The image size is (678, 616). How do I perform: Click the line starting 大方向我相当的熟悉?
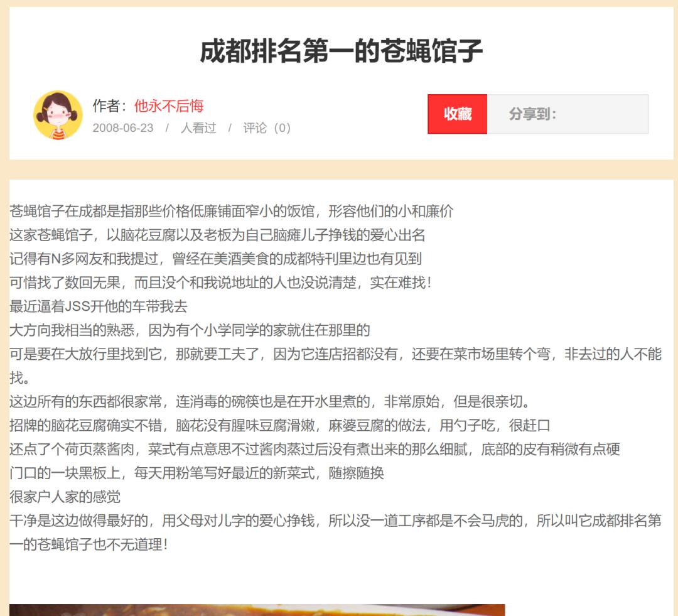tap(190, 330)
